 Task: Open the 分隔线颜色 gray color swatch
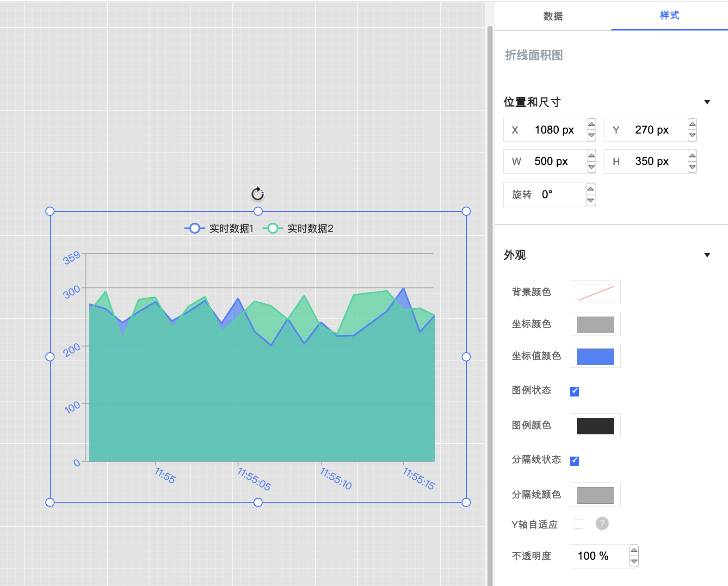(595, 495)
